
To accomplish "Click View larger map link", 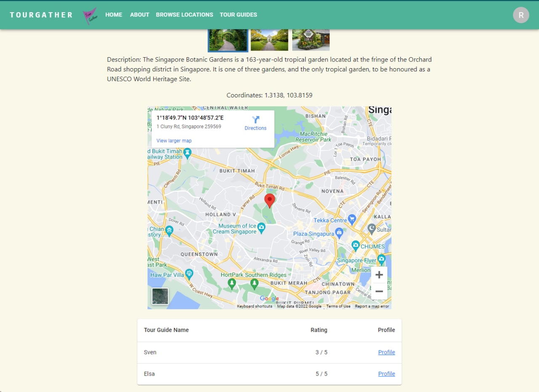I will (x=174, y=141).
